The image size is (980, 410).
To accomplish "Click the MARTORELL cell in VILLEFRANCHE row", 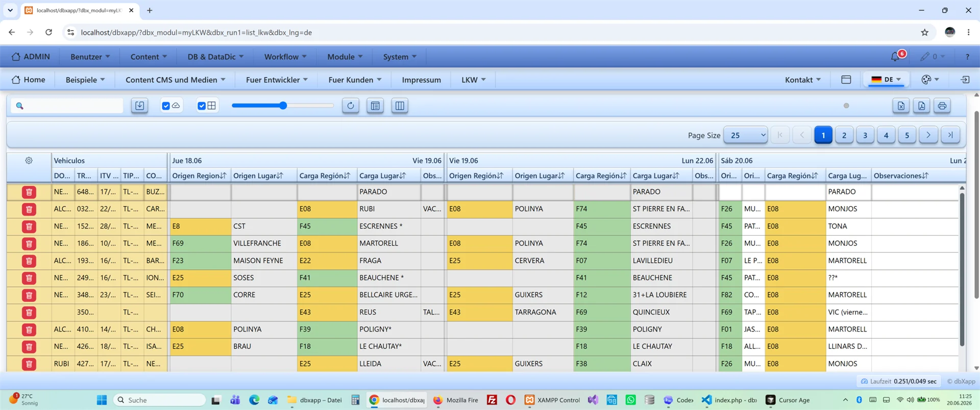I will (388, 243).
